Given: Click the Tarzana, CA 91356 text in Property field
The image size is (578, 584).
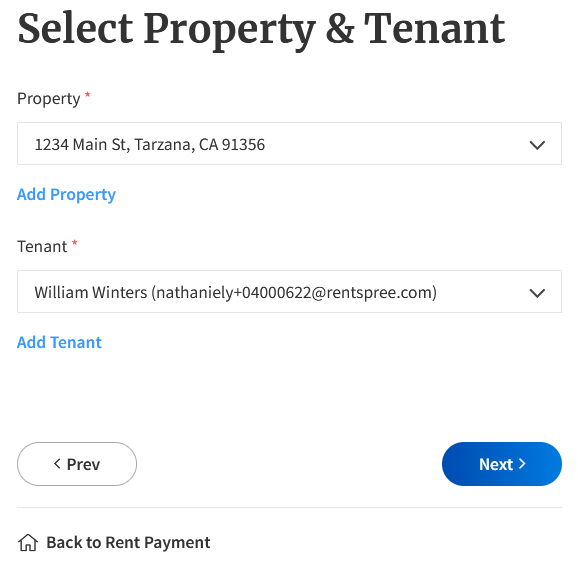Looking at the screenshot, I should [200, 145].
